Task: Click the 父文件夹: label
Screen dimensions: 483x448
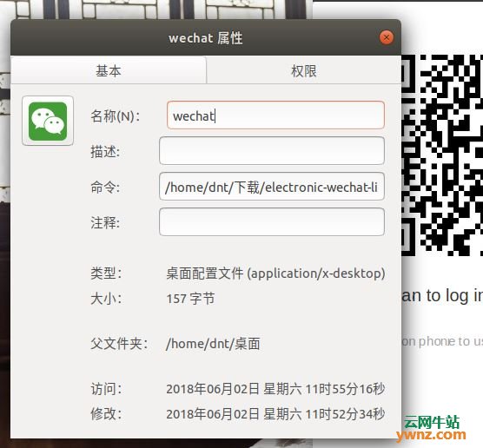Action: pos(119,344)
